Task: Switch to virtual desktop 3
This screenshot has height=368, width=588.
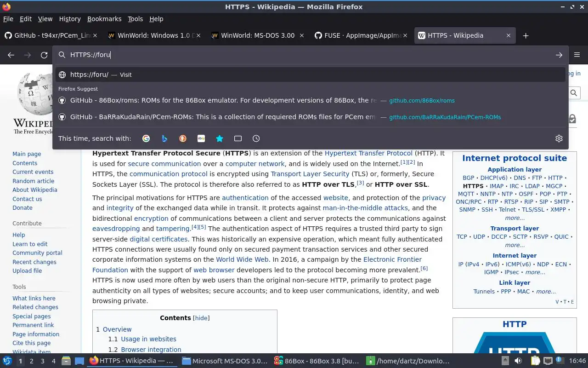Action: pyautogui.click(x=43, y=361)
